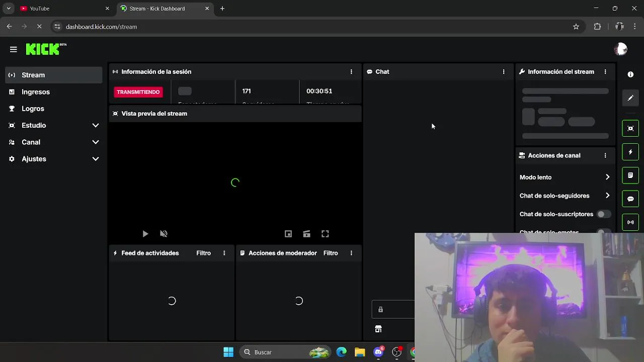Open the browser tab search dropdown
644x362 pixels.
(x=8, y=9)
